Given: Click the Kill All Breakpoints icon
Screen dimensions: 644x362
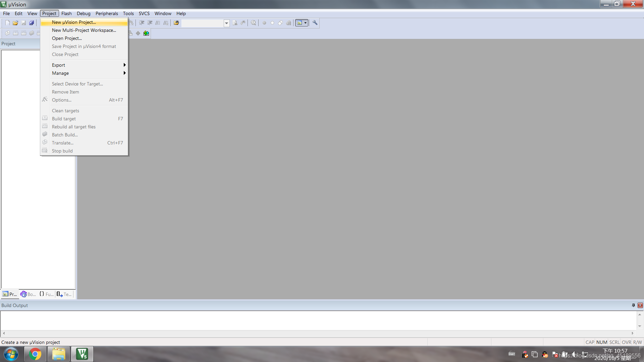Looking at the screenshot, I should tap(288, 23).
